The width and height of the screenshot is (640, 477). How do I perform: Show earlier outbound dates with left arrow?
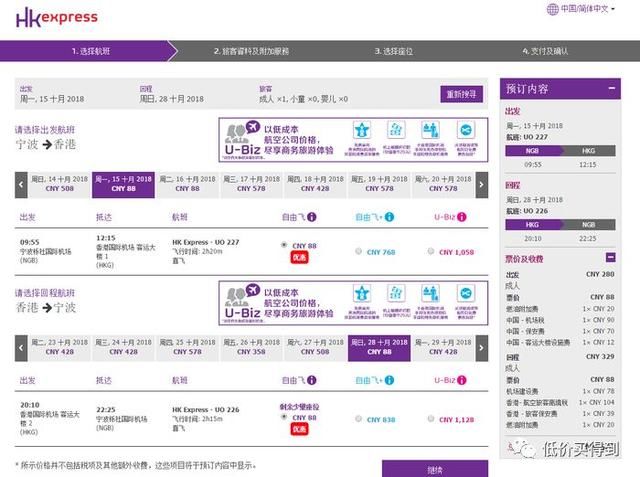tap(21, 185)
